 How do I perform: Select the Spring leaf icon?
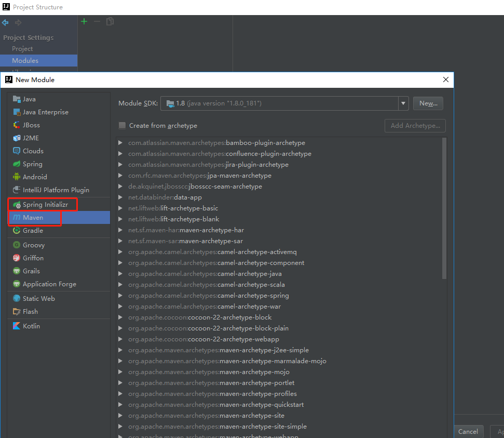click(17, 164)
